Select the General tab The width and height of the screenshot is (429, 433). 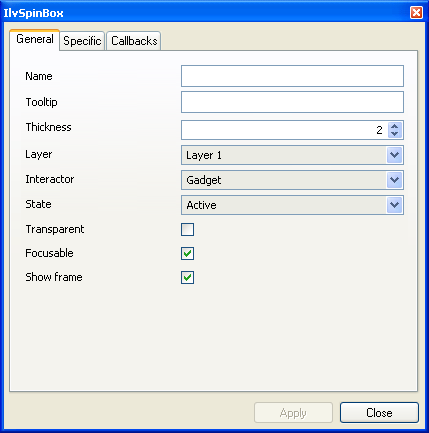click(35, 39)
